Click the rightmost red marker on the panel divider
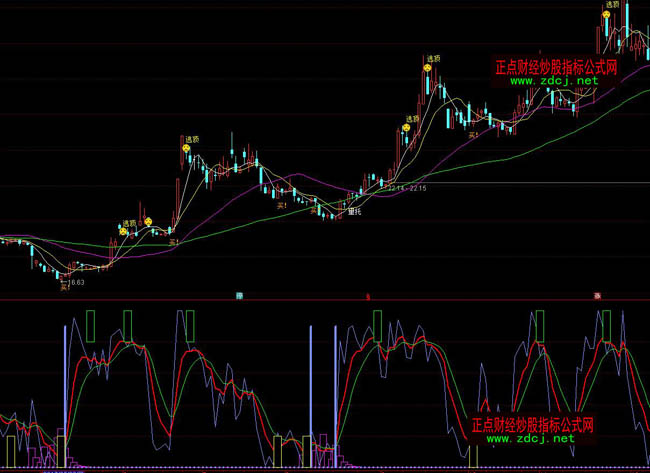 [597, 296]
